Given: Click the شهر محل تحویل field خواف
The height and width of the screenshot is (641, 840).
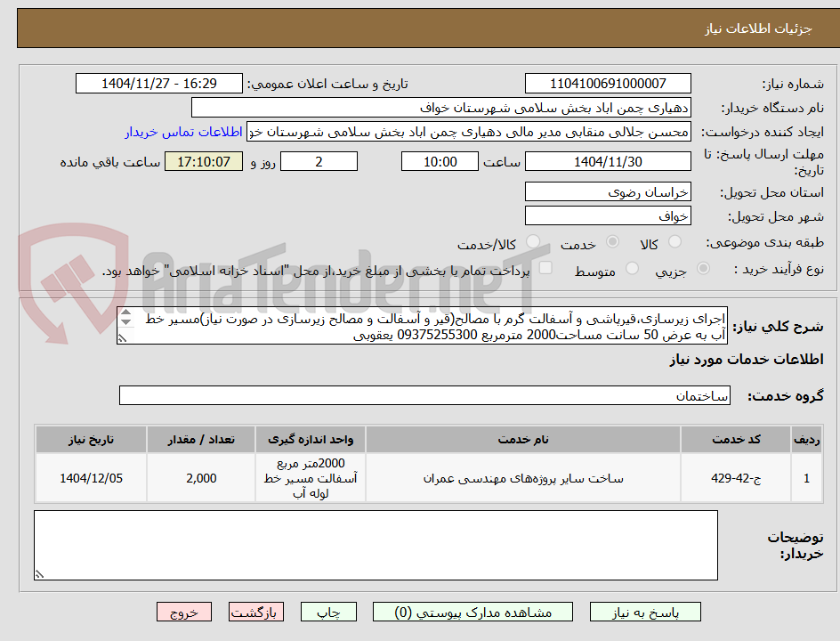Looking at the screenshot, I should click(x=608, y=216).
